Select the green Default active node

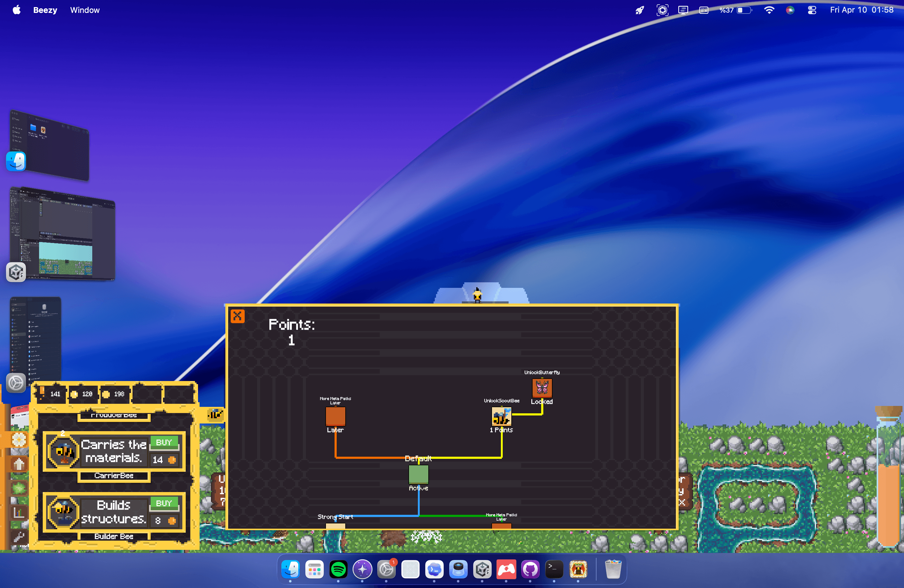[418, 474]
